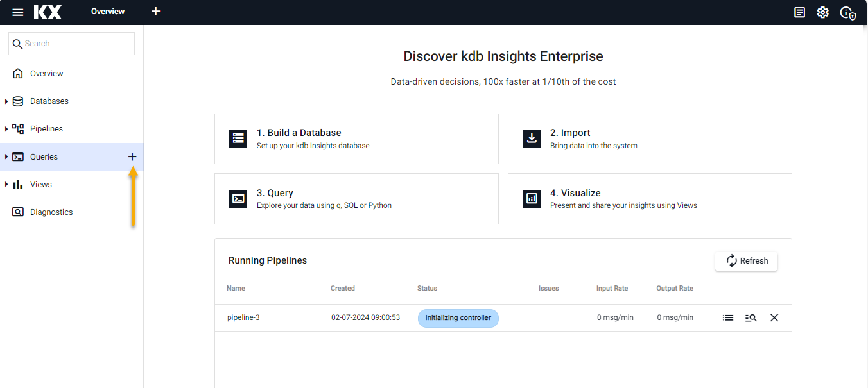
Task: Sort by the Name column header
Action: (x=236, y=289)
